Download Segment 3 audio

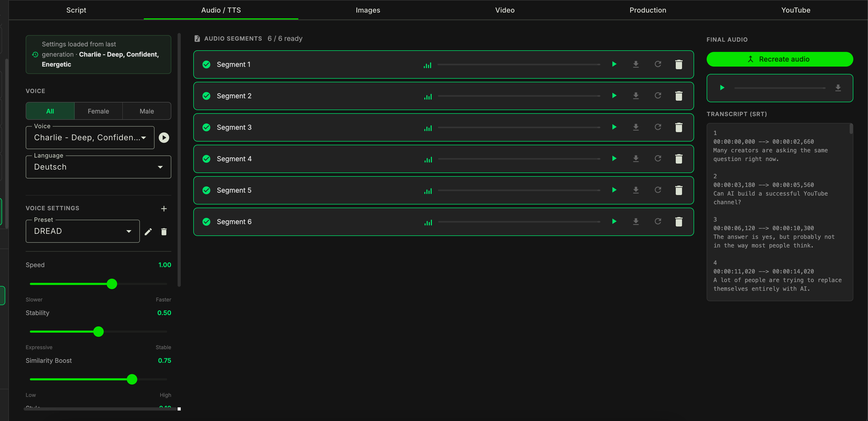point(636,127)
